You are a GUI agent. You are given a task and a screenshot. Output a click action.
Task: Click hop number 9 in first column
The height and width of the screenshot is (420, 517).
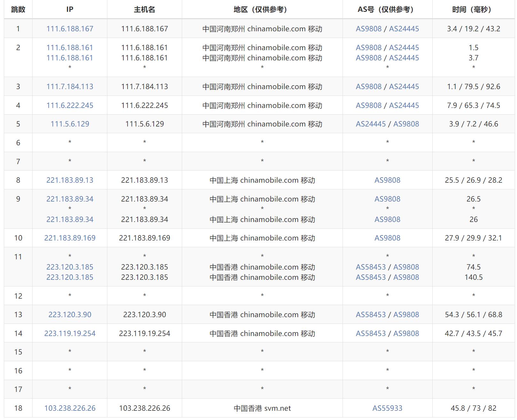[18, 199]
